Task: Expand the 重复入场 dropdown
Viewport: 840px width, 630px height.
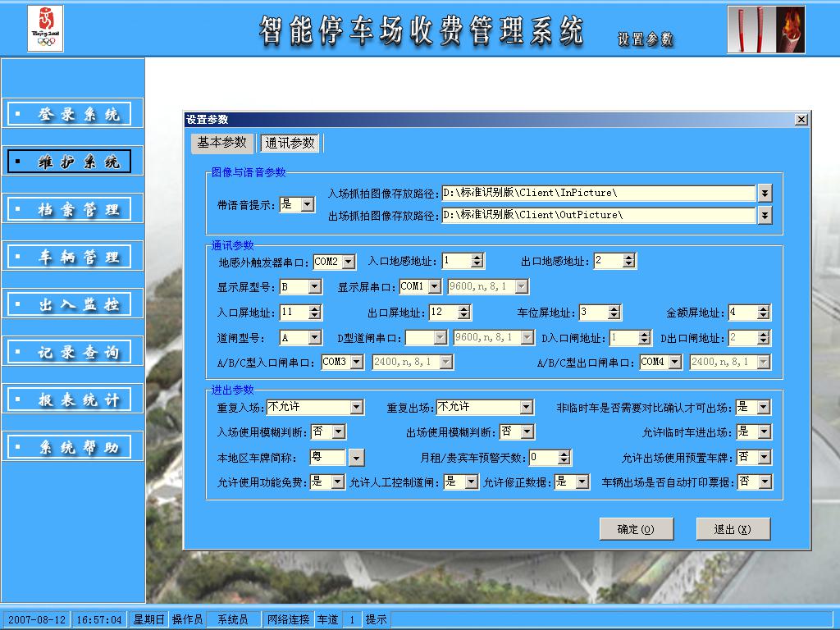Action: click(356, 407)
